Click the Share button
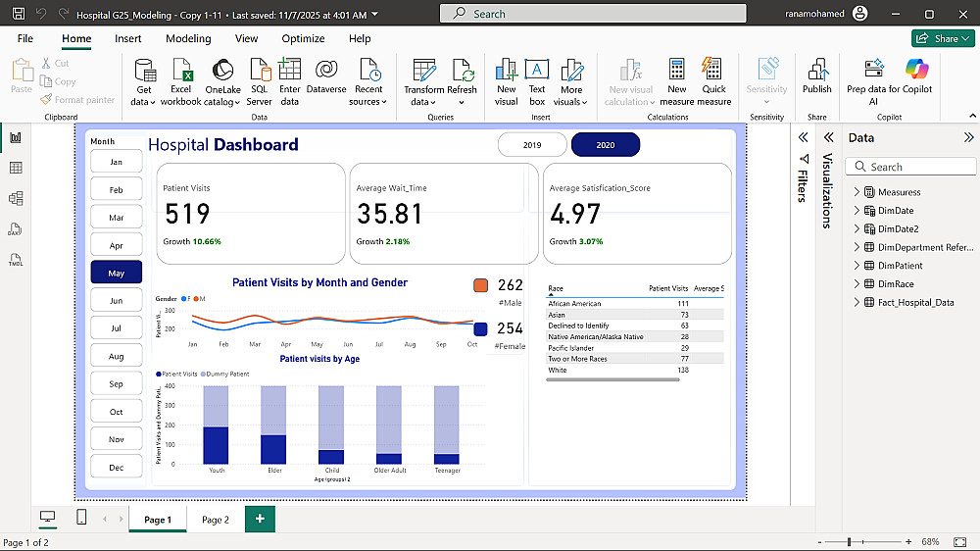 [941, 38]
